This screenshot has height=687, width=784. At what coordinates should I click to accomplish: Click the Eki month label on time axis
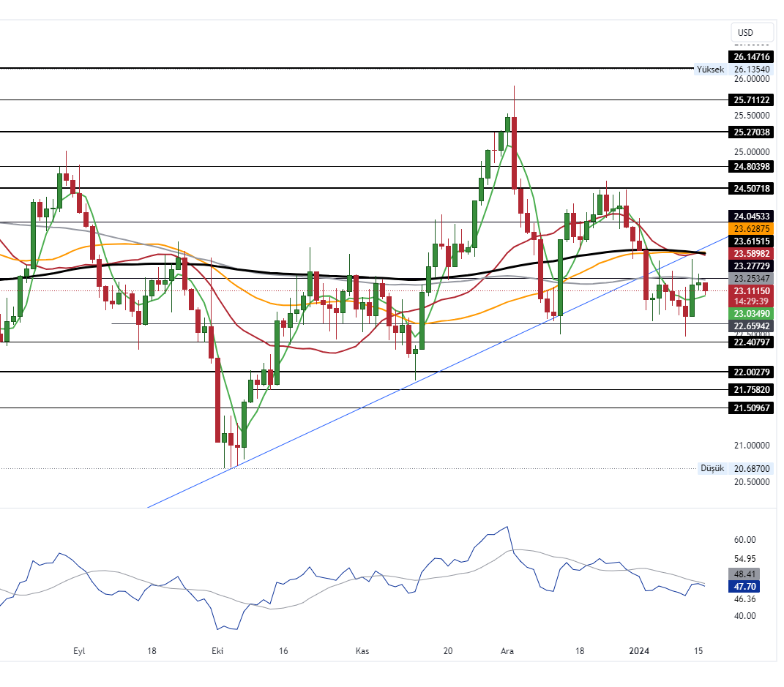click(217, 651)
